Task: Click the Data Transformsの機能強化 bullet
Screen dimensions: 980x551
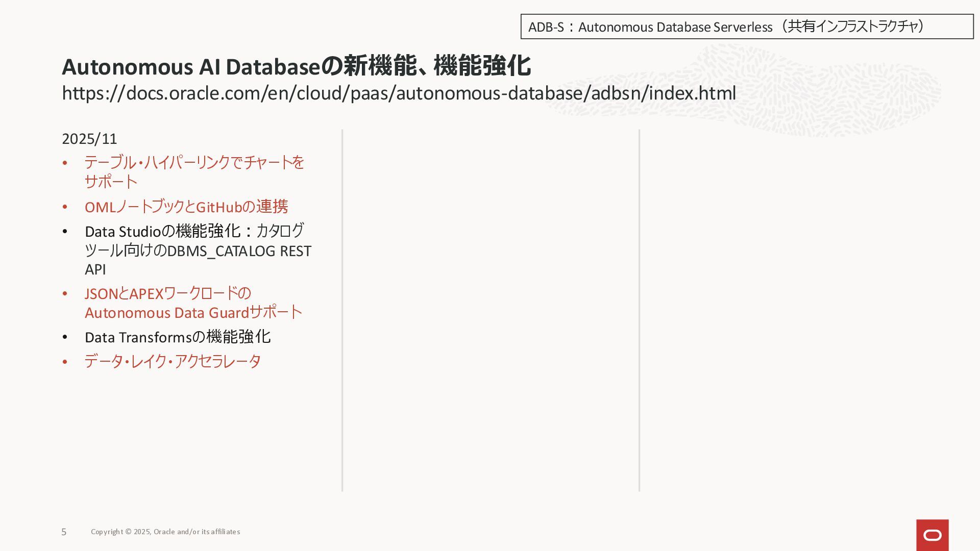Action: pyautogui.click(x=178, y=337)
